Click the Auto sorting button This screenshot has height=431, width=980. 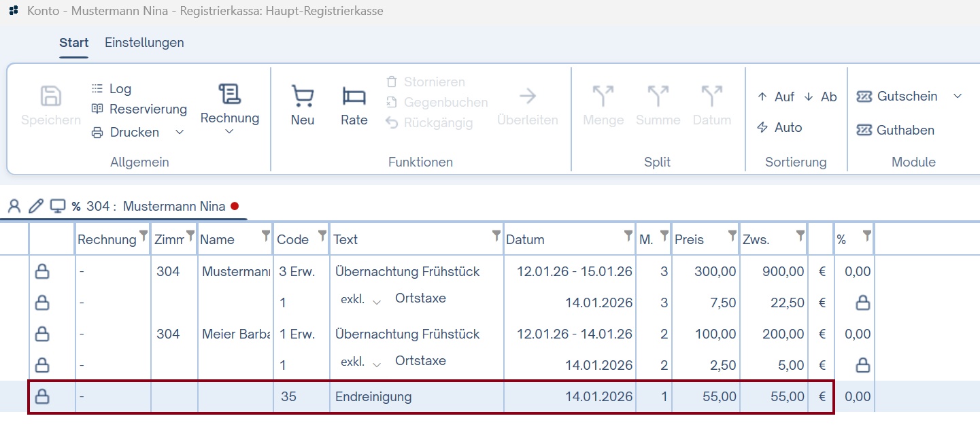(779, 127)
